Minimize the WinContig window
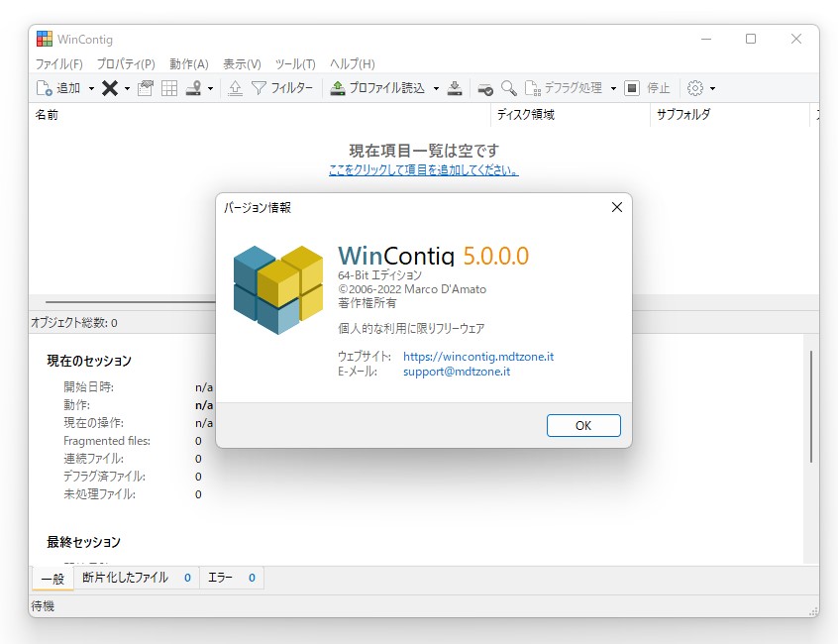Image resolution: width=838 pixels, height=644 pixels. pyautogui.click(x=706, y=39)
